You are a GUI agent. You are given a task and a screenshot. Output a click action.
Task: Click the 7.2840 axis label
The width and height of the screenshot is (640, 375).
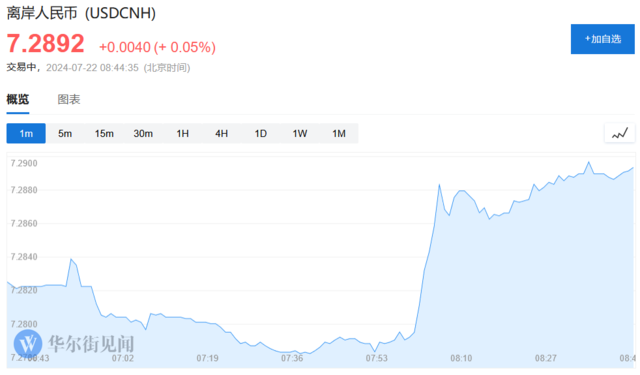pyautogui.click(x=24, y=257)
